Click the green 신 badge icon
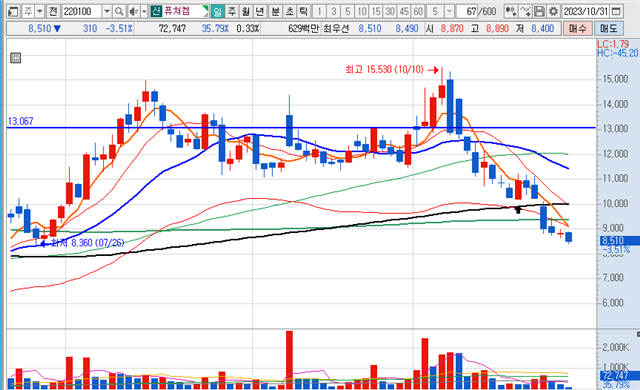 (x=156, y=11)
